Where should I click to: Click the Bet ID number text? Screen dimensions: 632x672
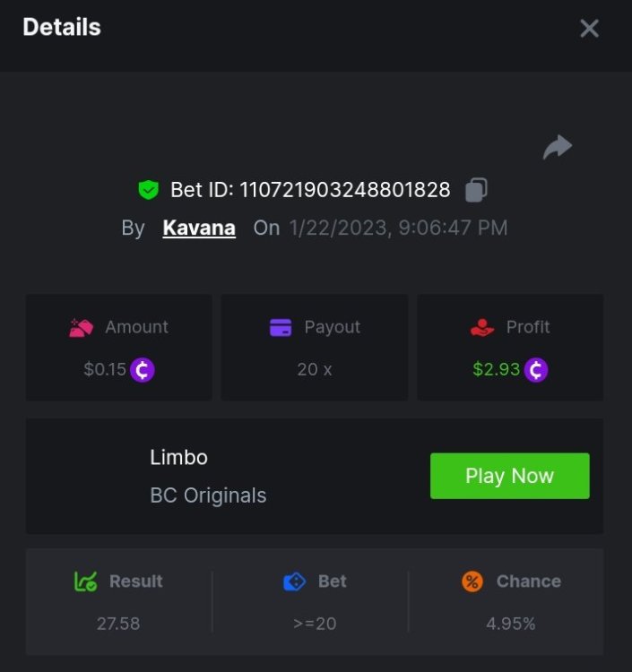[344, 190]
